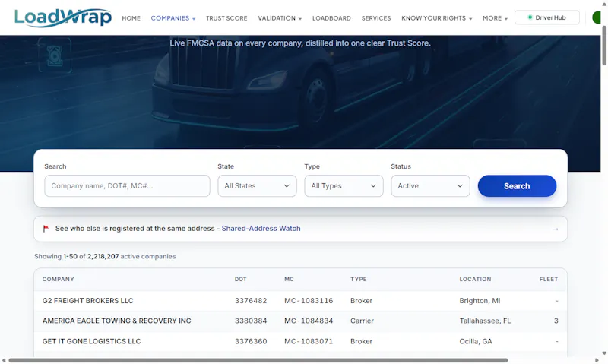This screenshot has height=364, width=608.
Task: Click the Carrier type cell
Action: click(x=362, y=321)
